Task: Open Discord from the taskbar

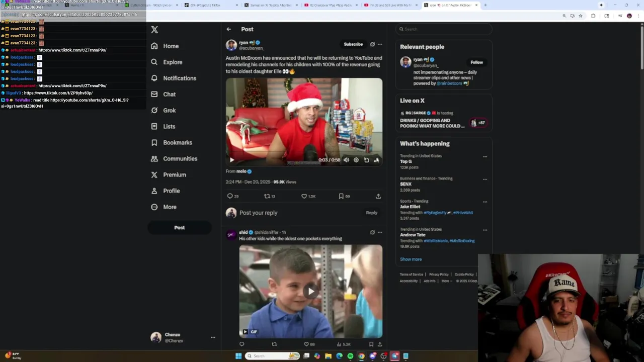Action: pos(372,356)
